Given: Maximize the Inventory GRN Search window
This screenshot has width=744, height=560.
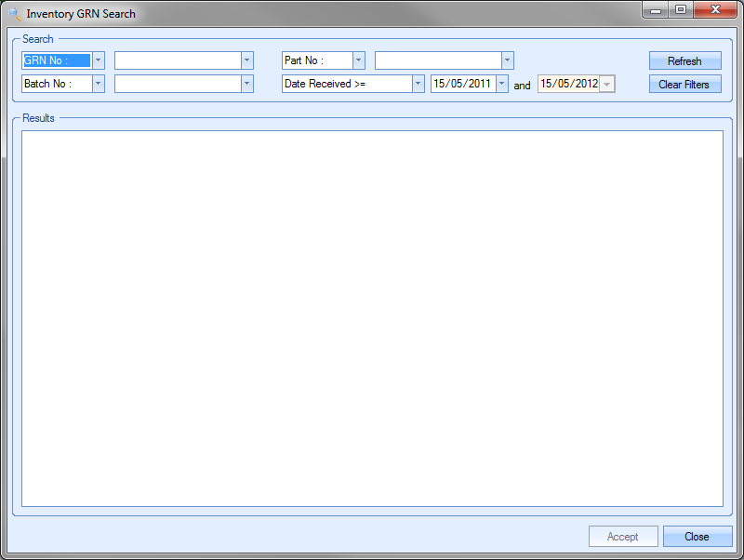Looking at the screenshot, I should pyautogui.click(x=681, y=10).
